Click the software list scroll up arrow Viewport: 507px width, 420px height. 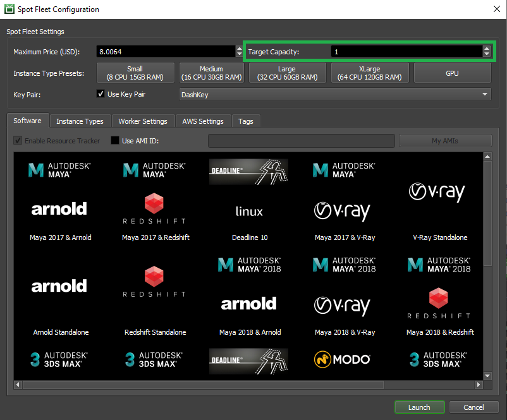click(487, 157)
